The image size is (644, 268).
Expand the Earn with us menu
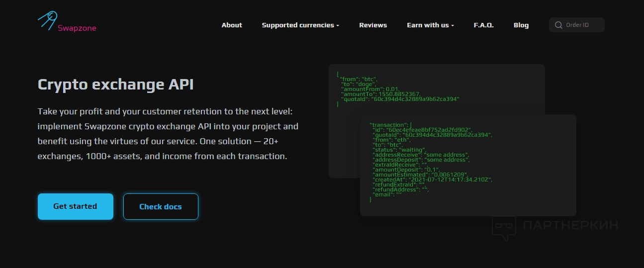(430, 25)
